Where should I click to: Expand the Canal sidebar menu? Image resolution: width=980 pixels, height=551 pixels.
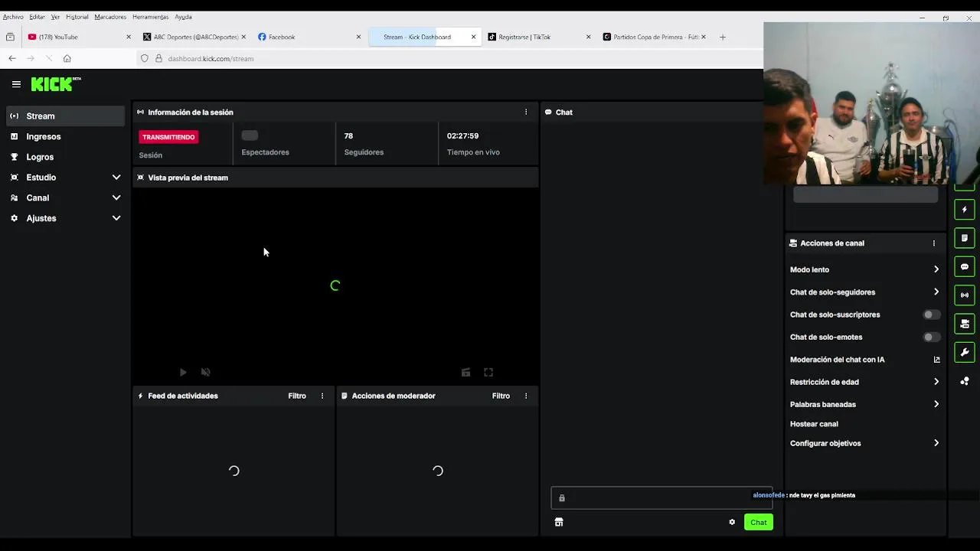(66, 197)
